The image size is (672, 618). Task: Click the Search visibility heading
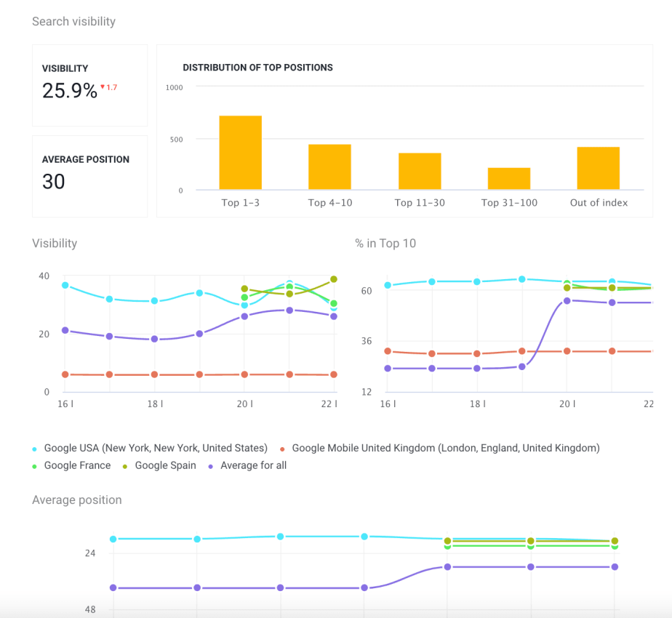[73, 21]
